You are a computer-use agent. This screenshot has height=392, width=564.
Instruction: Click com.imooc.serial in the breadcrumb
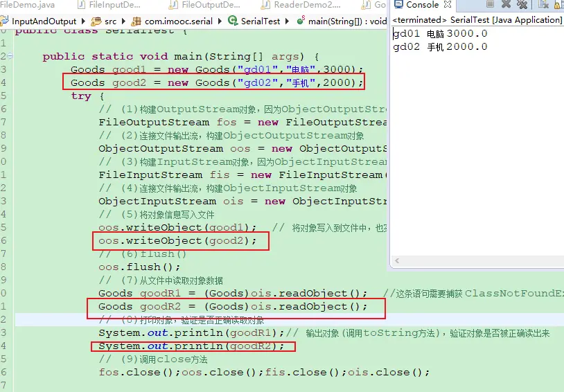click(179, 21)
